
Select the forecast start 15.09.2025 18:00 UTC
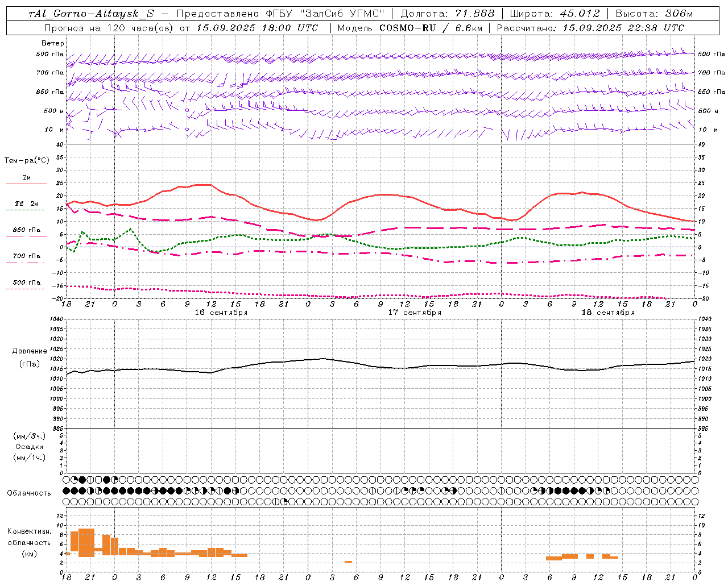coord(257,28)
